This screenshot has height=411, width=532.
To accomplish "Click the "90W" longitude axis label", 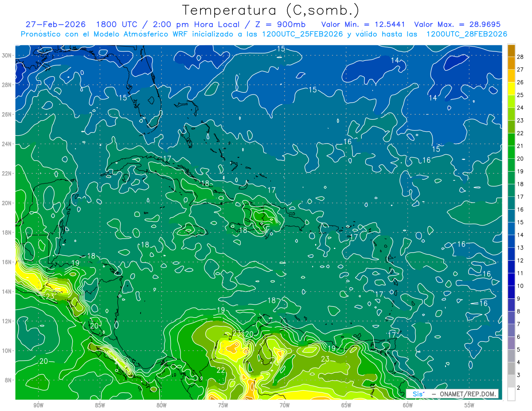I will [38, 405].
